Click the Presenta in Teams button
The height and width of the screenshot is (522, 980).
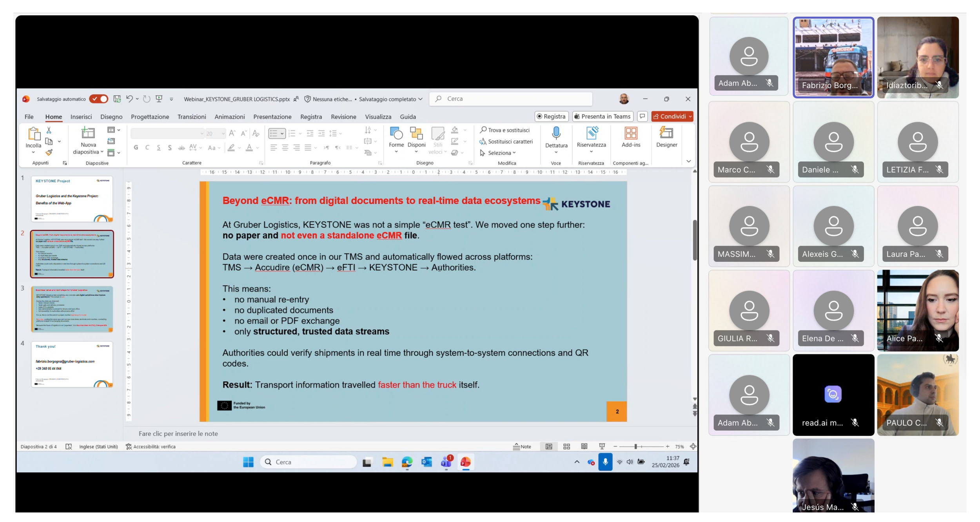click(x=603, y=116)
